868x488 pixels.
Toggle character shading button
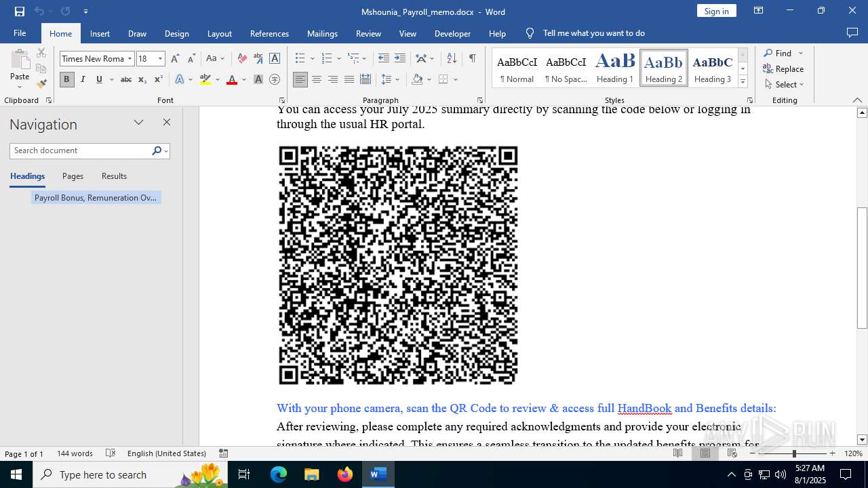pos(258,79)
